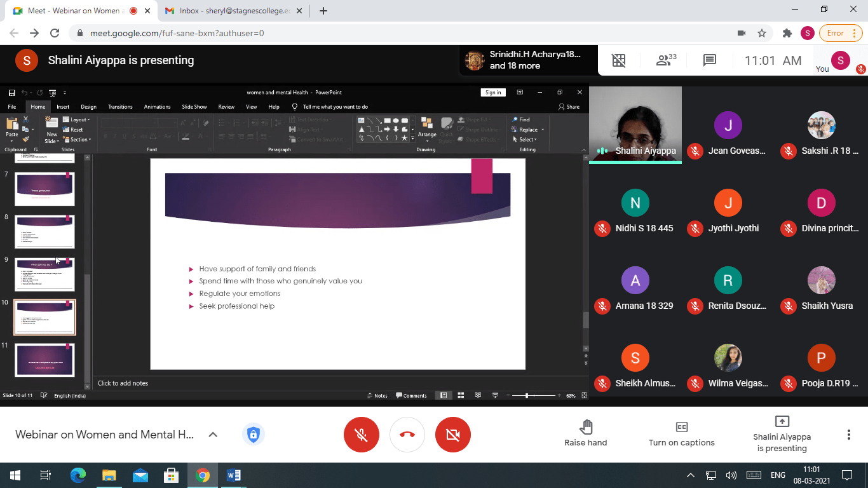Click the meeting safety shield icon
Image resolution: width=868 pixels, height=488 pixels.
pyautogui.click(x=254, y=435)
